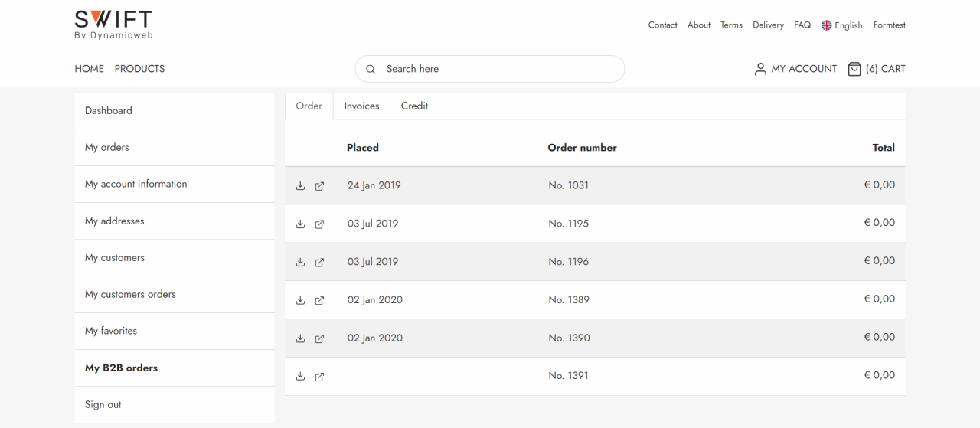Open the Products menu item
This screenshot has width=980, height=428.
[x=139, y=69]
